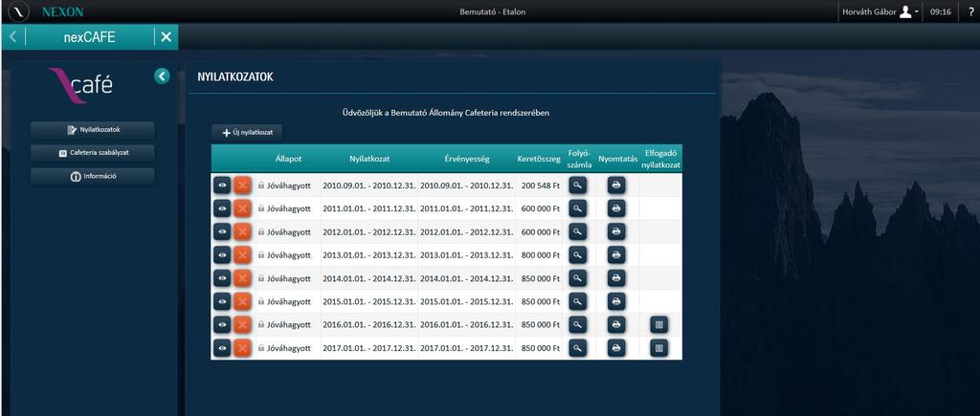Screen dimensions: 980x416
Task: Select the nexCAFE tab
Action: 89,37
